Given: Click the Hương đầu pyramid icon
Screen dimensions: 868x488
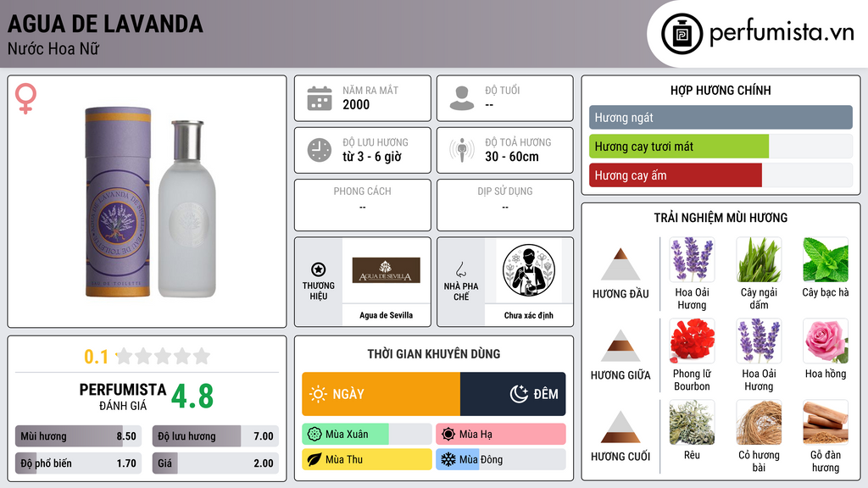Looking at the screenshot, I should (x=620, y=264).
